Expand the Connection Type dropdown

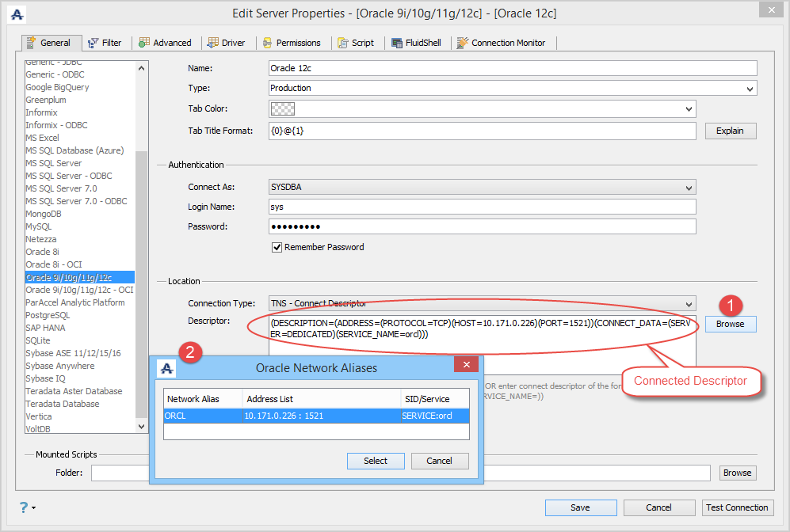coord(483,303)
